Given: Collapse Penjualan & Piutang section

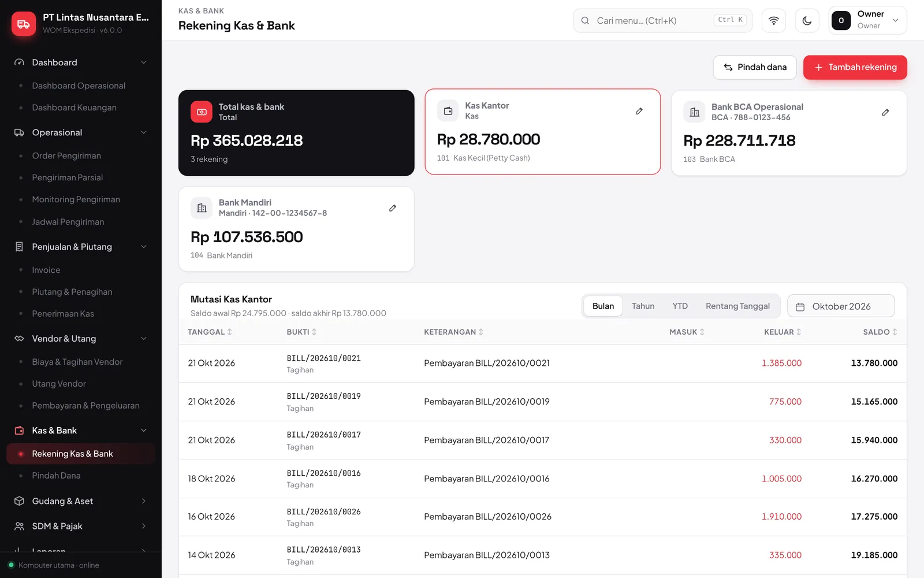Looking at the screenshot, I should 81,247.
